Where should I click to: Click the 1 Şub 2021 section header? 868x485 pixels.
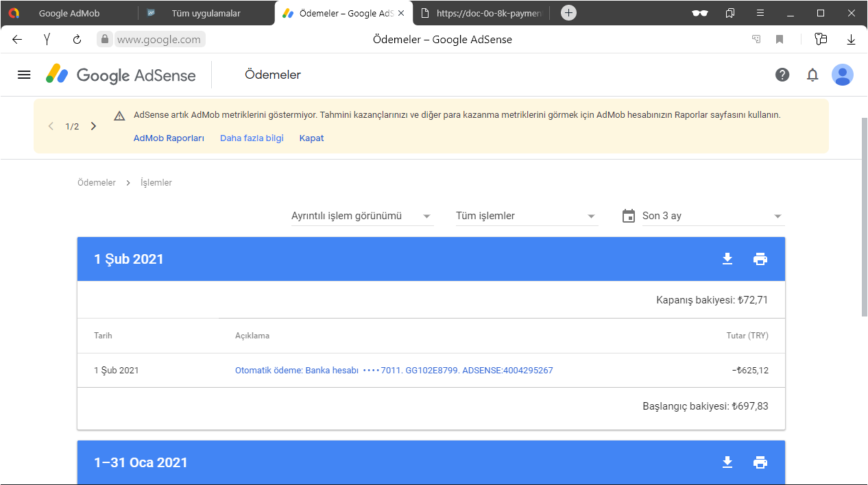coord(431,259)
